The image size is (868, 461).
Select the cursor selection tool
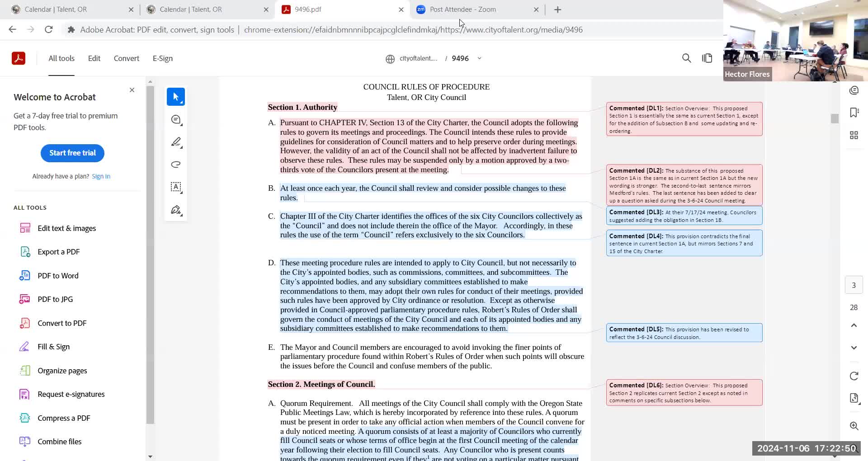(x=176, y=97)
